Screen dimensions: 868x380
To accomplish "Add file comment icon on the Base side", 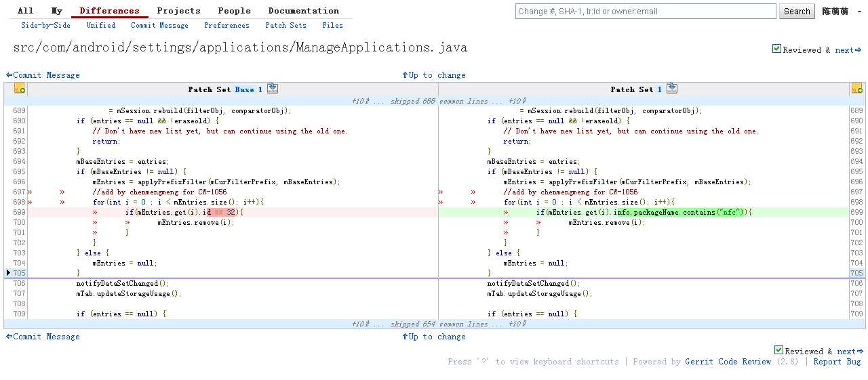I will click(19, 89).
